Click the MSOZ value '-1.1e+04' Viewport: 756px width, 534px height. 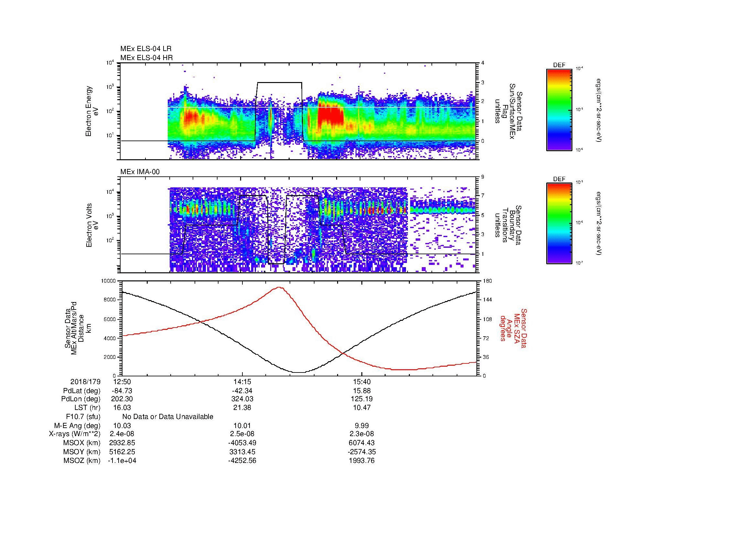click(x=122, y=461)
